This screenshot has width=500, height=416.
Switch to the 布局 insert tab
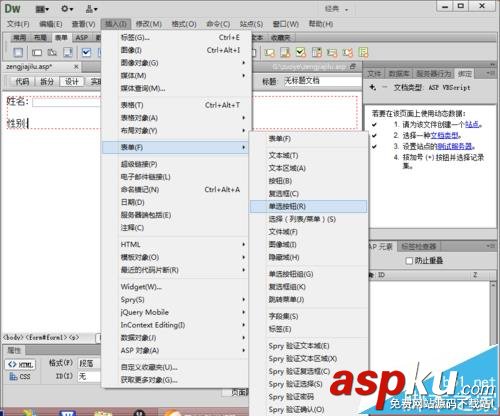tap(40, 38)
